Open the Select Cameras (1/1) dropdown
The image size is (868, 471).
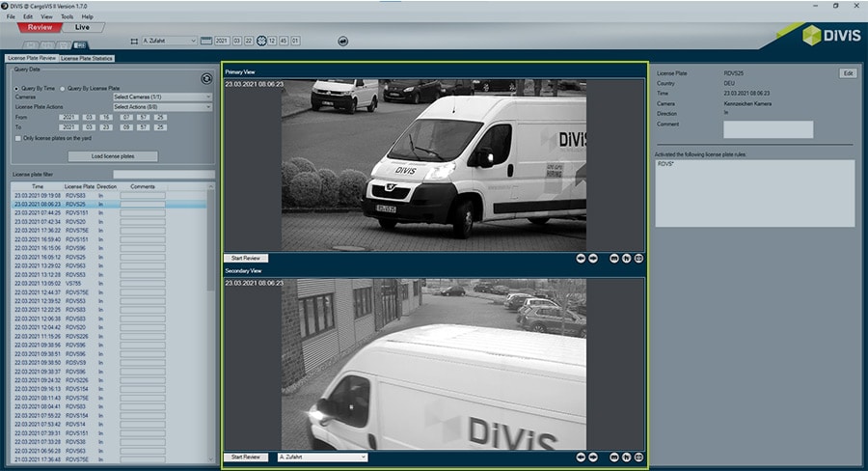pyautogui.click(x=162, y=97)
